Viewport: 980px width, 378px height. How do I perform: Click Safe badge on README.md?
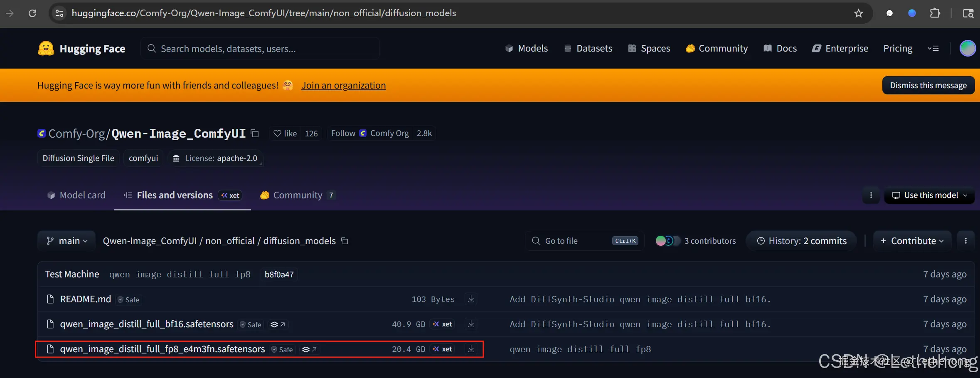(x=128, y=299)
